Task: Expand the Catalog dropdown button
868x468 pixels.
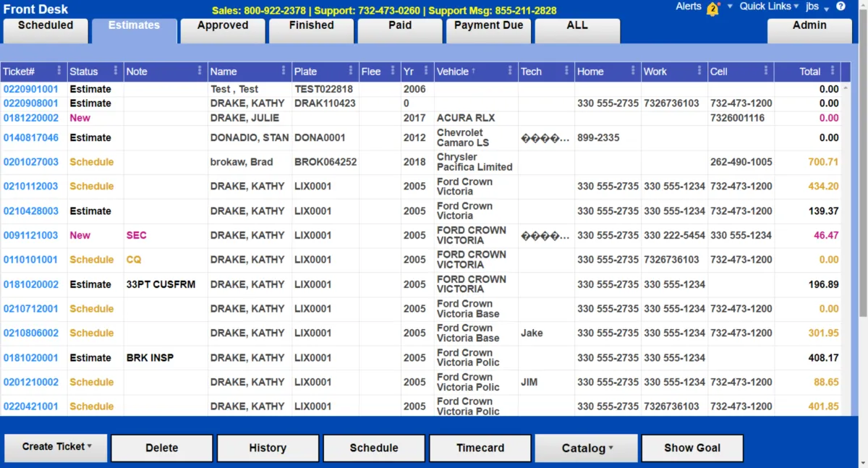Action: [x=587, y=448]
